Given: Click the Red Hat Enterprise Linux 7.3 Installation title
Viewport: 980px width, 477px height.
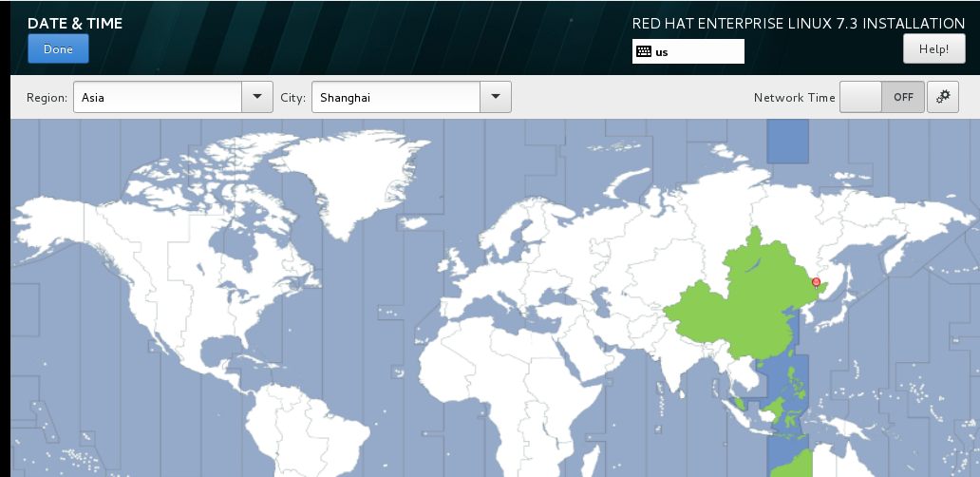Looking at the screenshot, I should tap(798, 24).
